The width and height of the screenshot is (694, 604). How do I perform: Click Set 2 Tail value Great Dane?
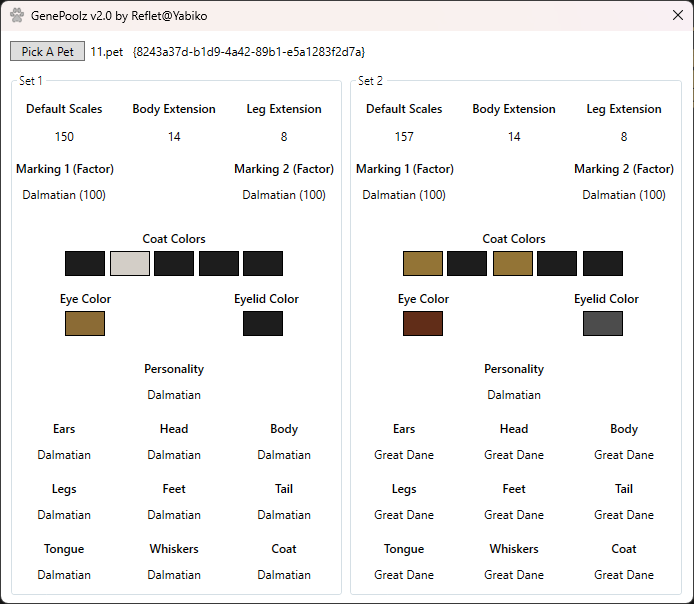pyautogui.click(x=624, y=515)
